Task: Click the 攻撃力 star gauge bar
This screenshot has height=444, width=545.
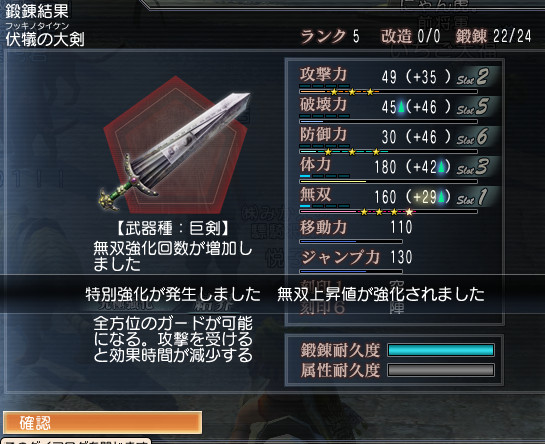Action: coord(389,92)
